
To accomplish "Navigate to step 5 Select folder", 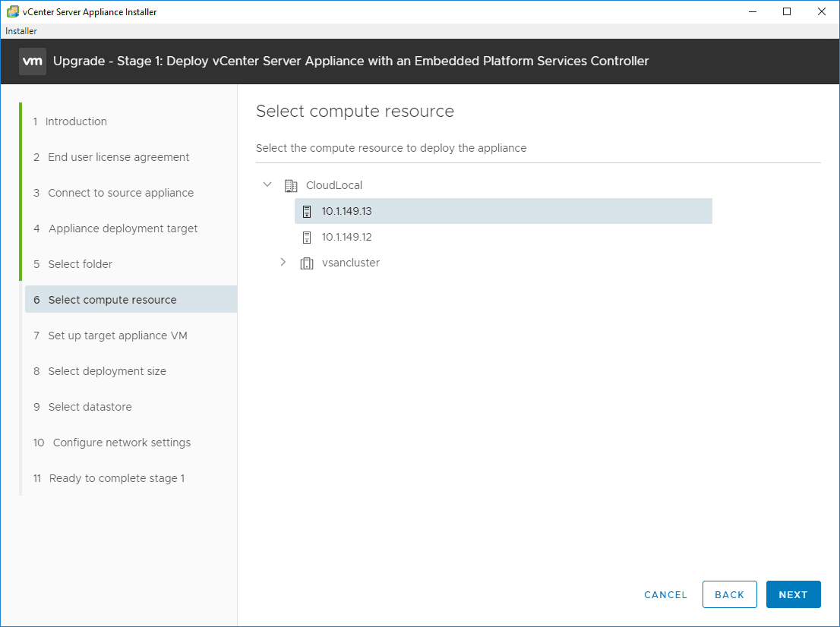I will point(80,264).
